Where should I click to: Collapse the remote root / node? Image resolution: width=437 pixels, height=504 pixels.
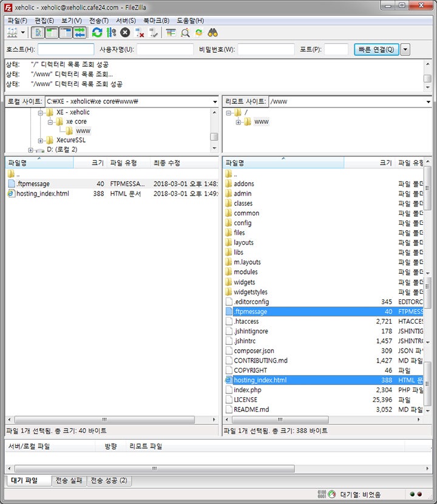tap(228, 113)
